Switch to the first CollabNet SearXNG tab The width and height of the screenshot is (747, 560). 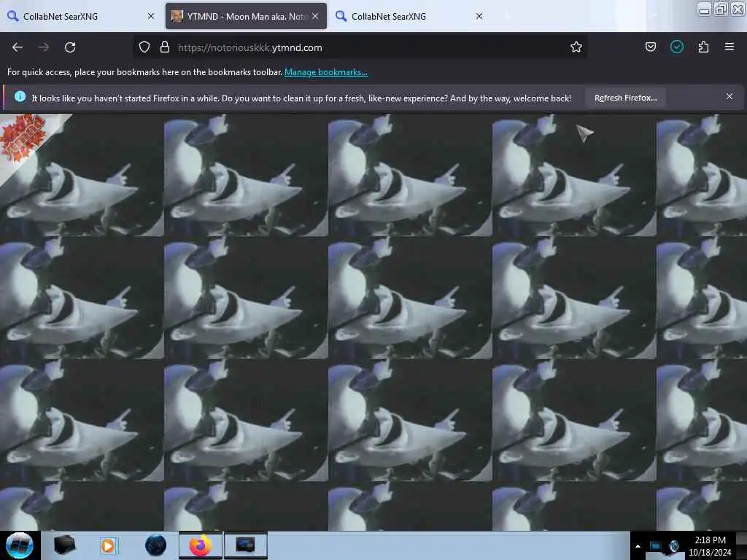coord(82,16)
